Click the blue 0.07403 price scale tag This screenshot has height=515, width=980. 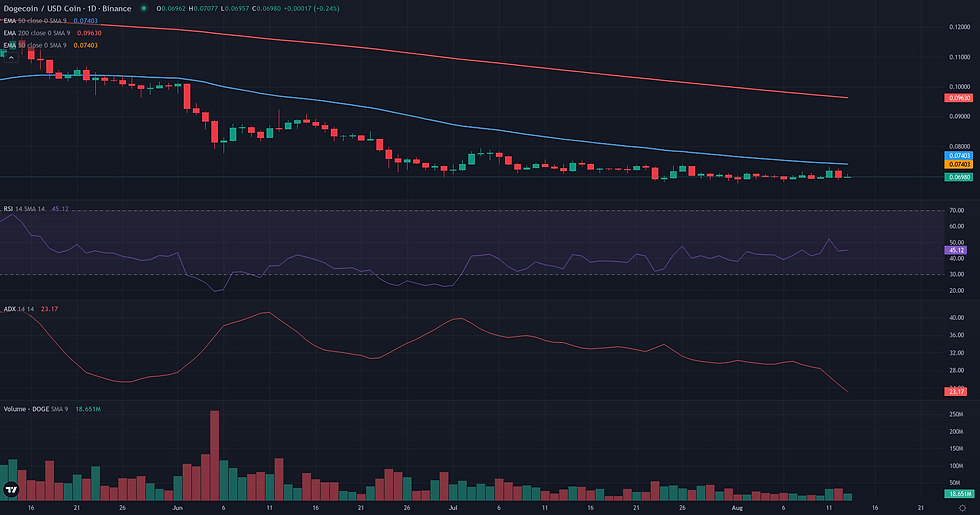coord(958,156)
